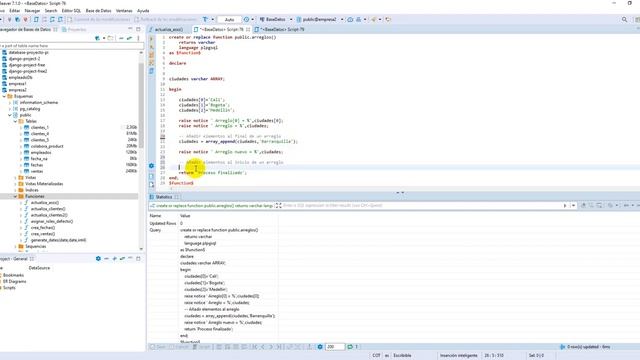Expand the Indices folder
640x360 pixels.
click(x=16, y=190)
